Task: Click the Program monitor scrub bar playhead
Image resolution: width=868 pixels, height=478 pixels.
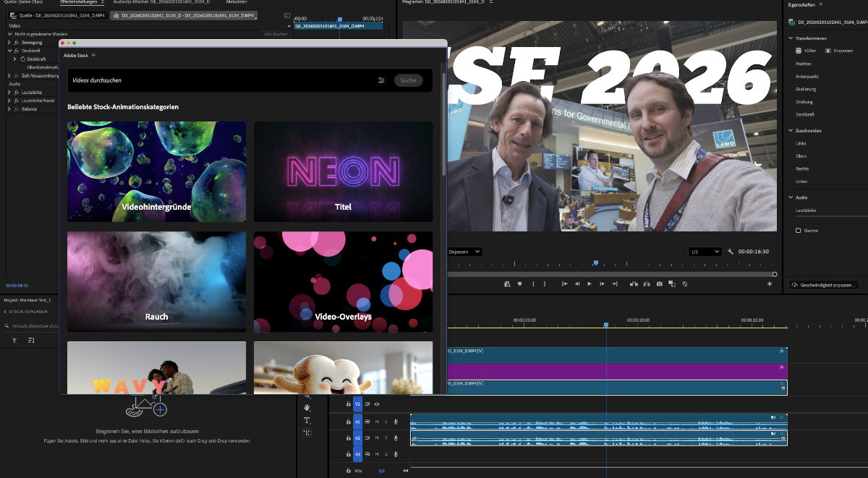Action: point(596,263)
